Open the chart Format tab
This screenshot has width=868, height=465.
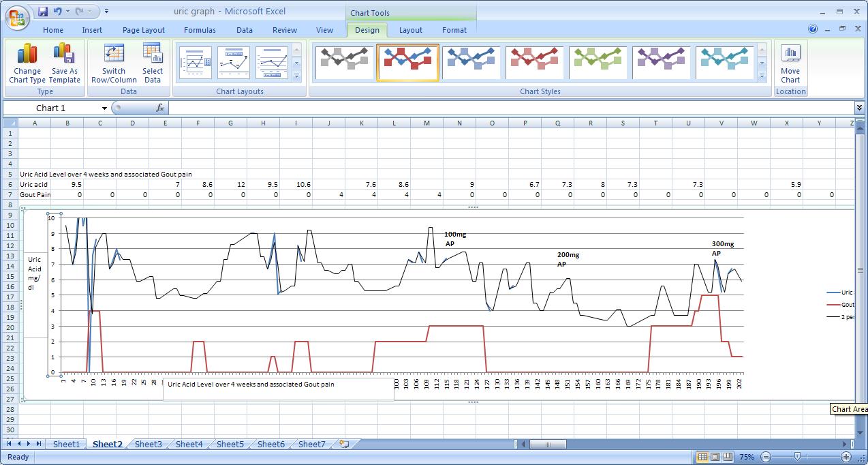454,30
